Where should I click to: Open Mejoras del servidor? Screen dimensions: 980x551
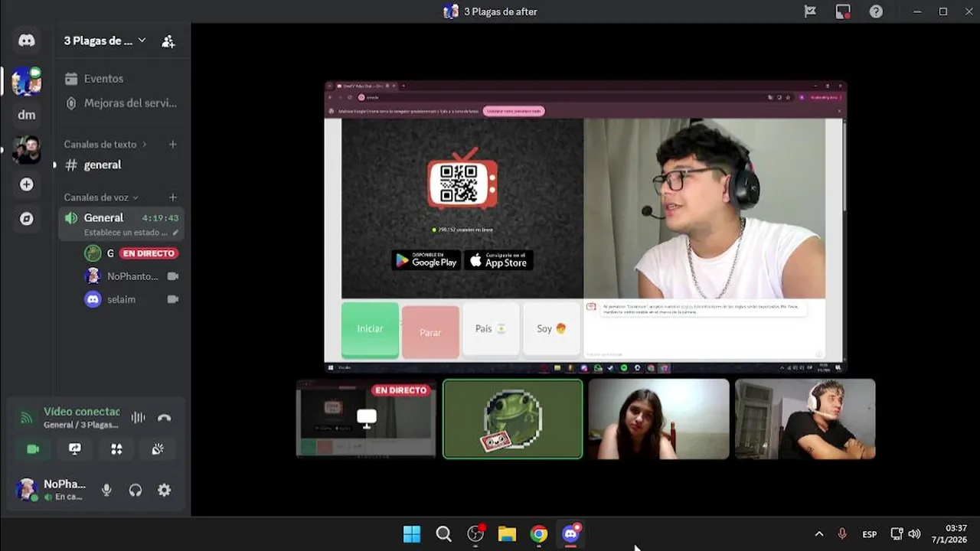[121, 103]
